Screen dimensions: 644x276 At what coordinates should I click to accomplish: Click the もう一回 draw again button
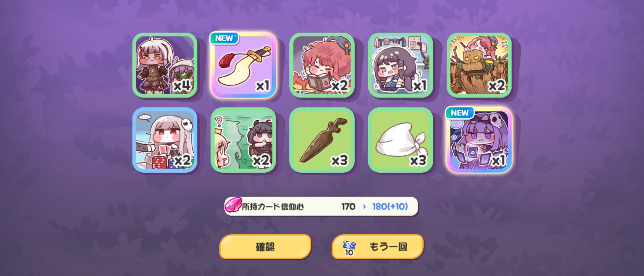[378, 247]
